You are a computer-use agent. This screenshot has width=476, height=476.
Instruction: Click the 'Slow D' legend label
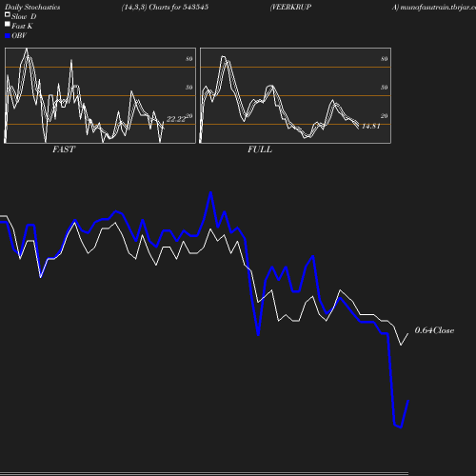pyautogui.click(x=24, y=16)
